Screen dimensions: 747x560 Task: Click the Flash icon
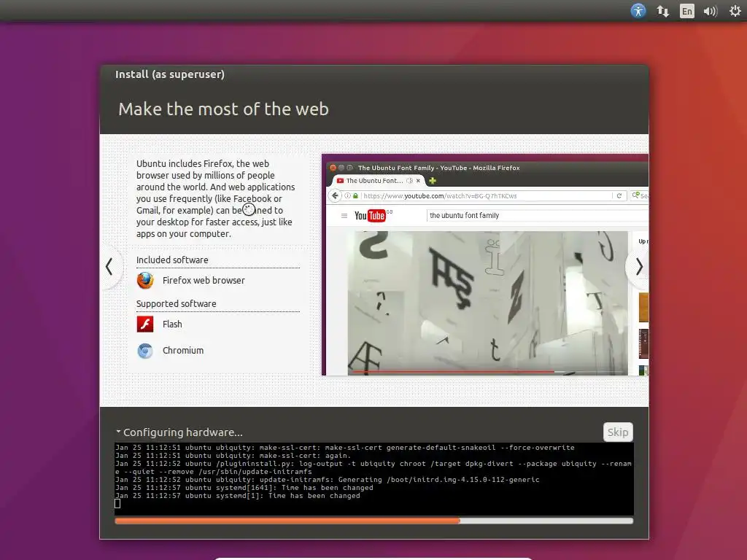(x=145, y=324)
